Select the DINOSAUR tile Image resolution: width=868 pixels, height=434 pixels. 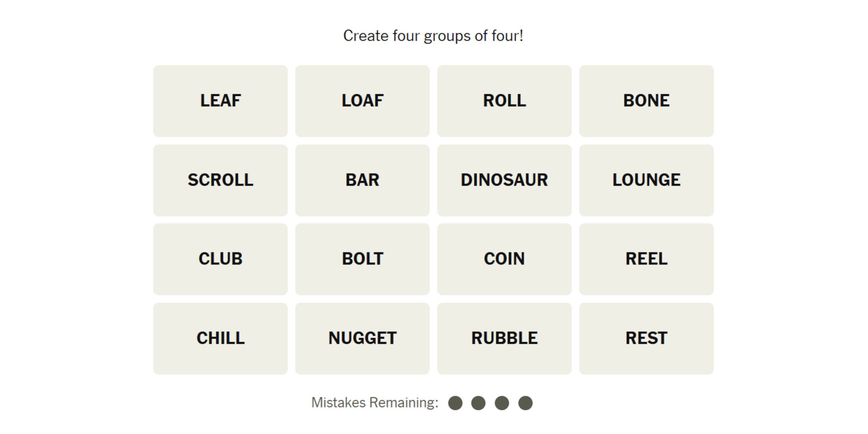point(504,180)
